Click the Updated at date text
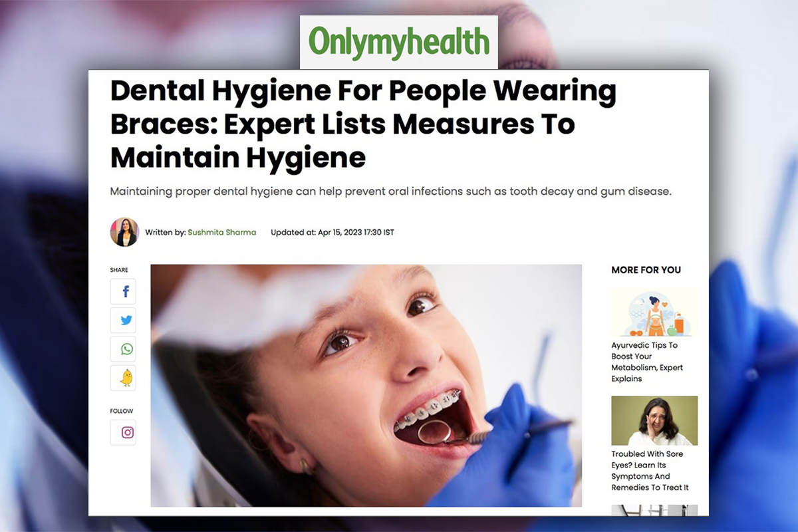 332,233
